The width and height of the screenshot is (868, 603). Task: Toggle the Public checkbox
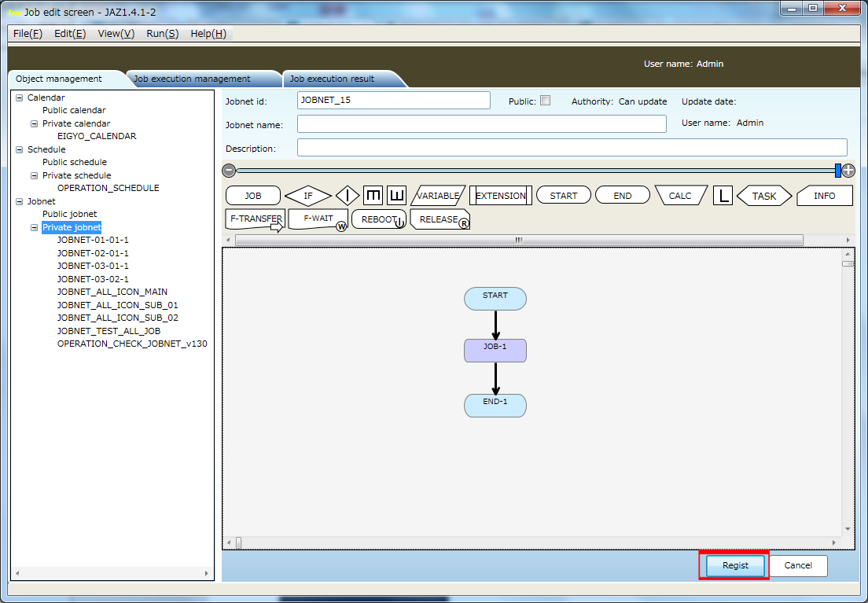pyautogui.click(x=546, y=100)
